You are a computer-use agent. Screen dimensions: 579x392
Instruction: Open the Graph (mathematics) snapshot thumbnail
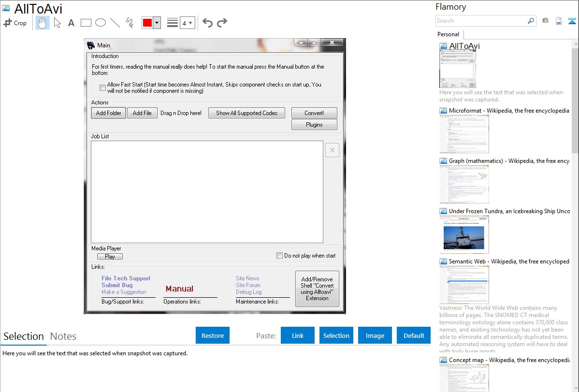464,184
